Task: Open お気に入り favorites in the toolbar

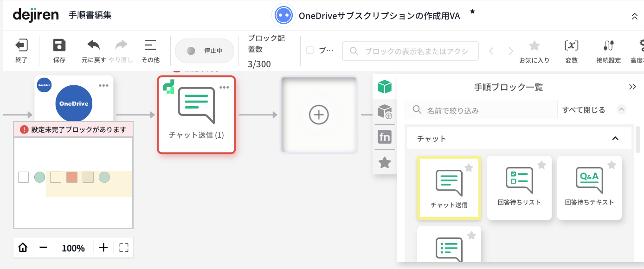Action: point(535,51)
